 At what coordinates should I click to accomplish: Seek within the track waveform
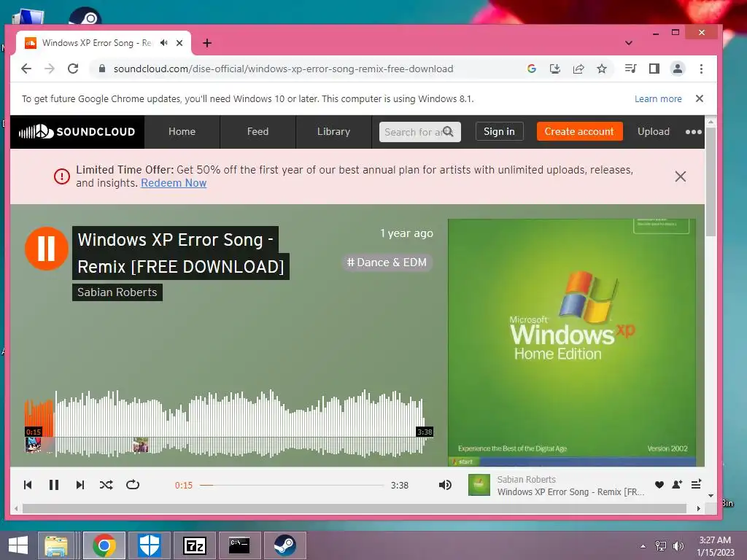tap(228, 424)
